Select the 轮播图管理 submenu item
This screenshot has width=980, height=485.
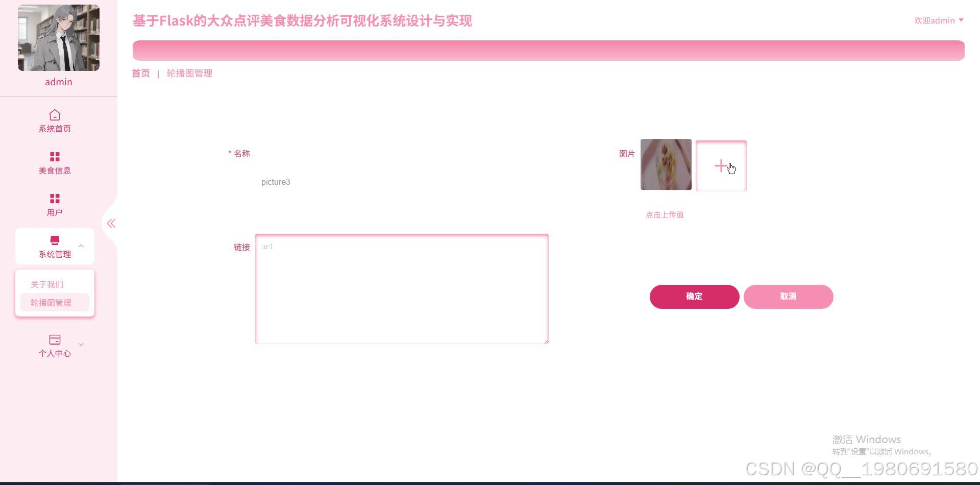click(x=51, y=303)
